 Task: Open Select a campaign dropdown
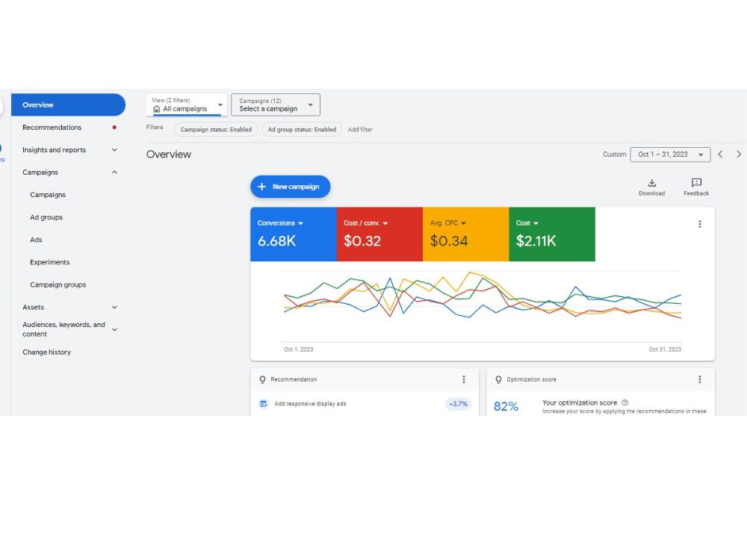pos(276,105)
